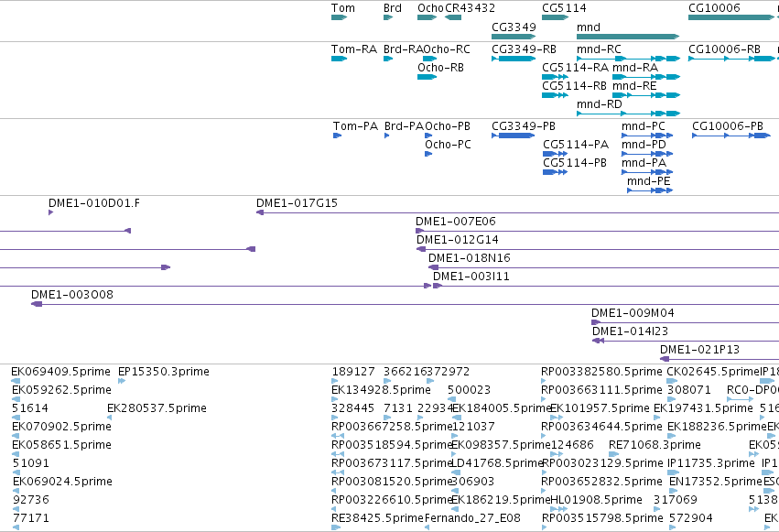Click the EK058651.5prime EST label
The width and height of the screenshot is (779, 532).
pos(61,445)
